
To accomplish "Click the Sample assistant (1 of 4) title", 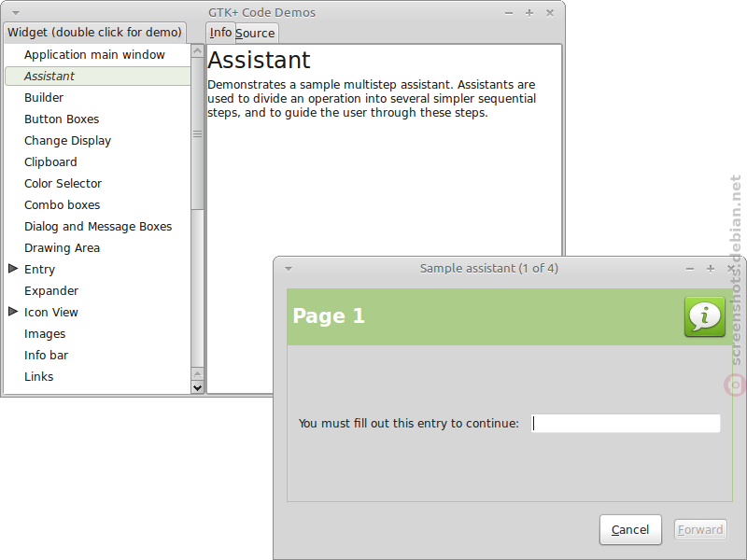I will point(488,269).
